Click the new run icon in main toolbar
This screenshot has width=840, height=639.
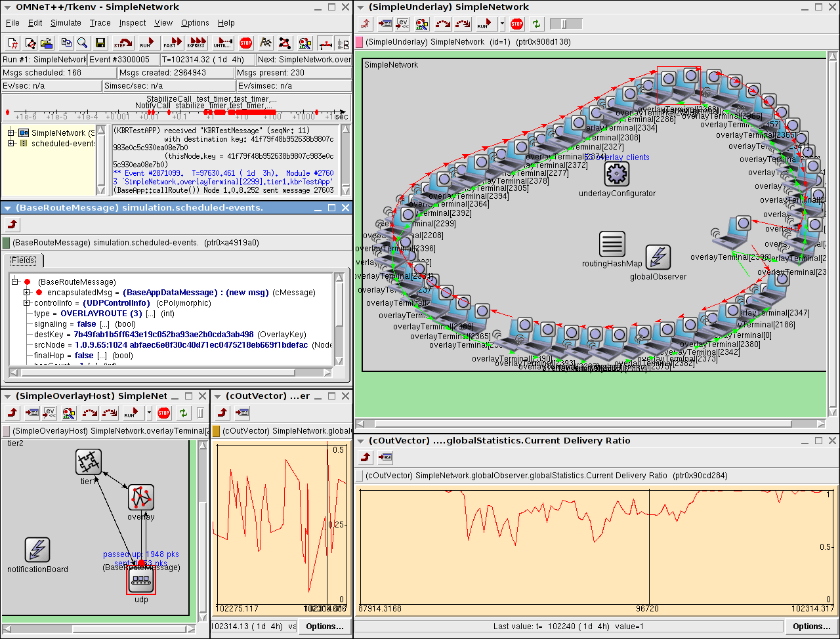coord(12,43)
